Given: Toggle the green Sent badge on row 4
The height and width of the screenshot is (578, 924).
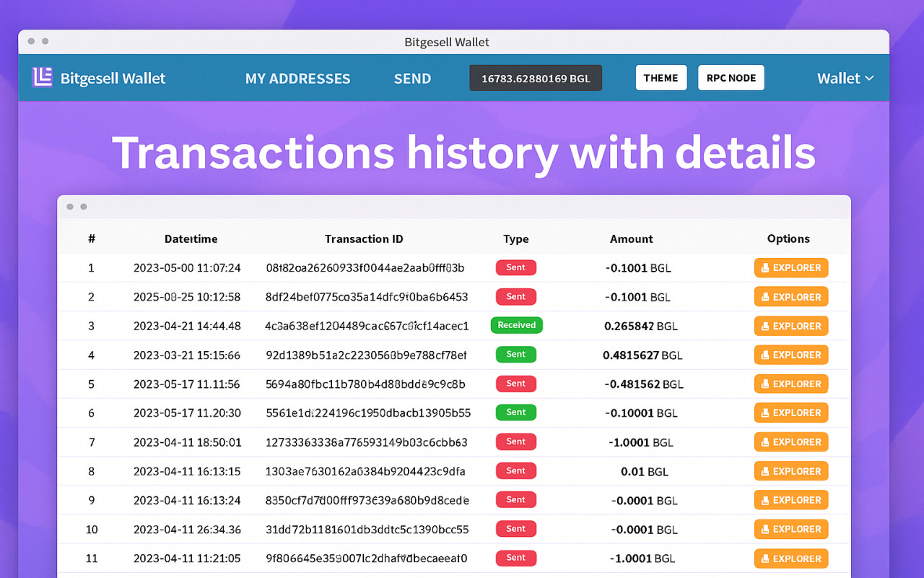Looking at the screenshot, I should tap(516, 354).
